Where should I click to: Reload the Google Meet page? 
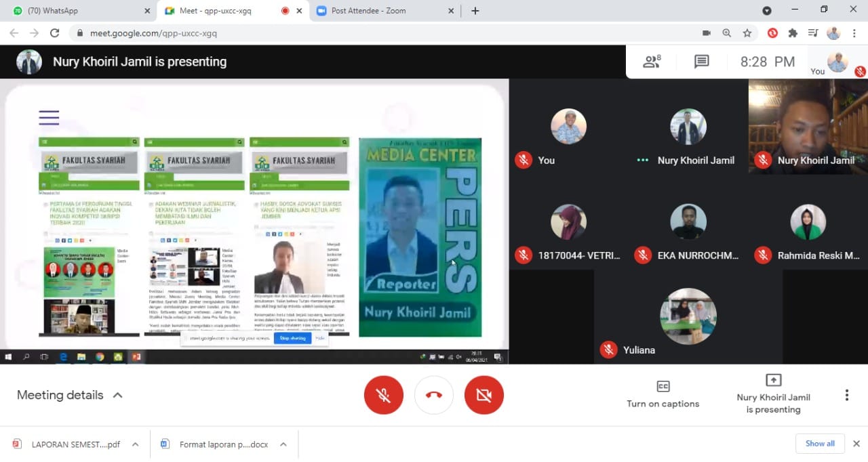(x=55, y=33)
